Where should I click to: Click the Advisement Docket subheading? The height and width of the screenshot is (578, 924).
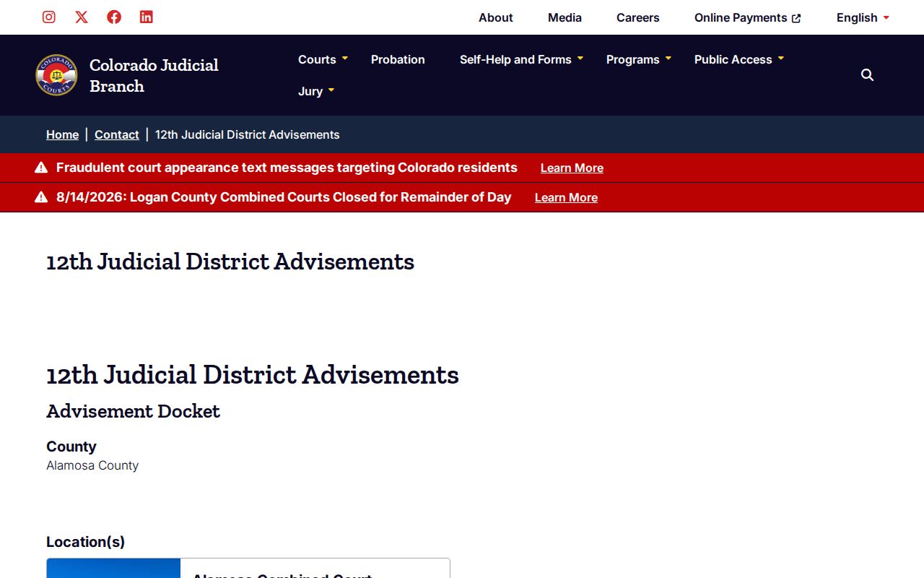coord(133,411)
